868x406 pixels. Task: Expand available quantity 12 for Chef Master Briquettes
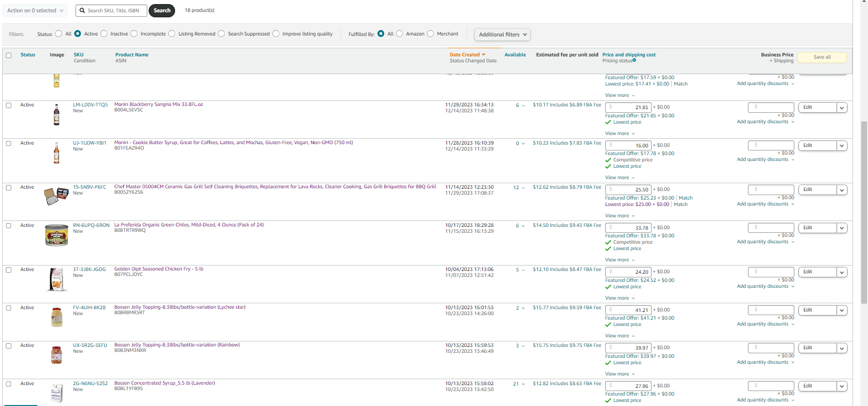pos(519,188)
